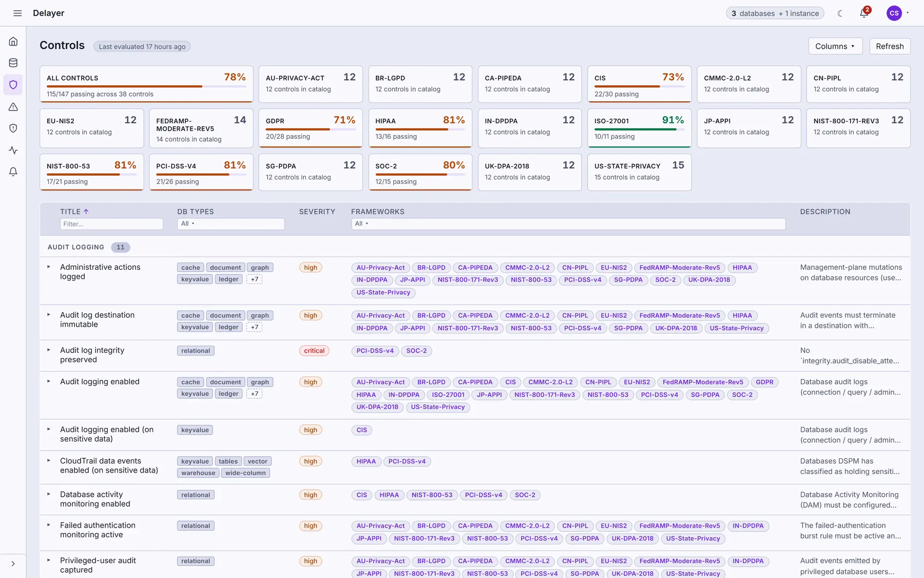Click the 'Last evaluated 17 hours ago' badge
This screenshot has height=578, width=924.
coord(142,47)
